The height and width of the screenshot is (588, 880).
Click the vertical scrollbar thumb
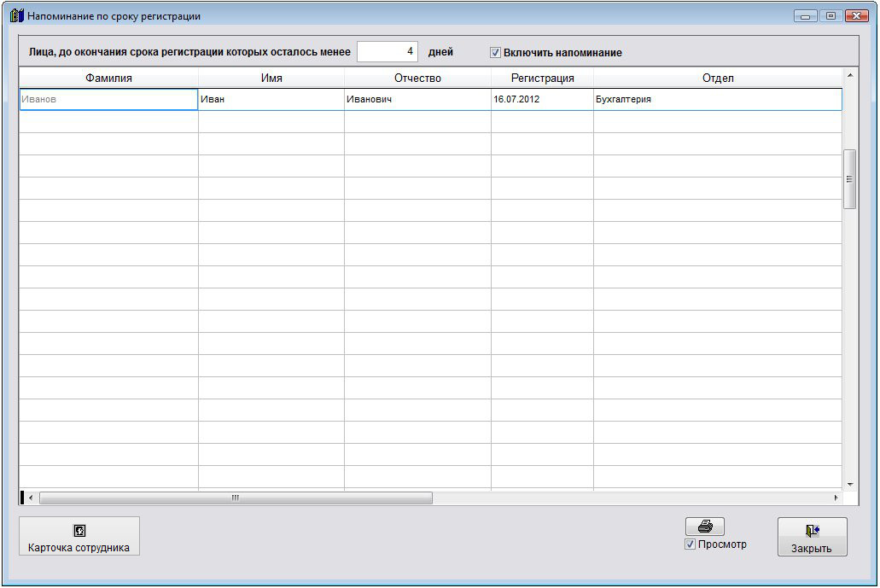click(x=849, y=179)
